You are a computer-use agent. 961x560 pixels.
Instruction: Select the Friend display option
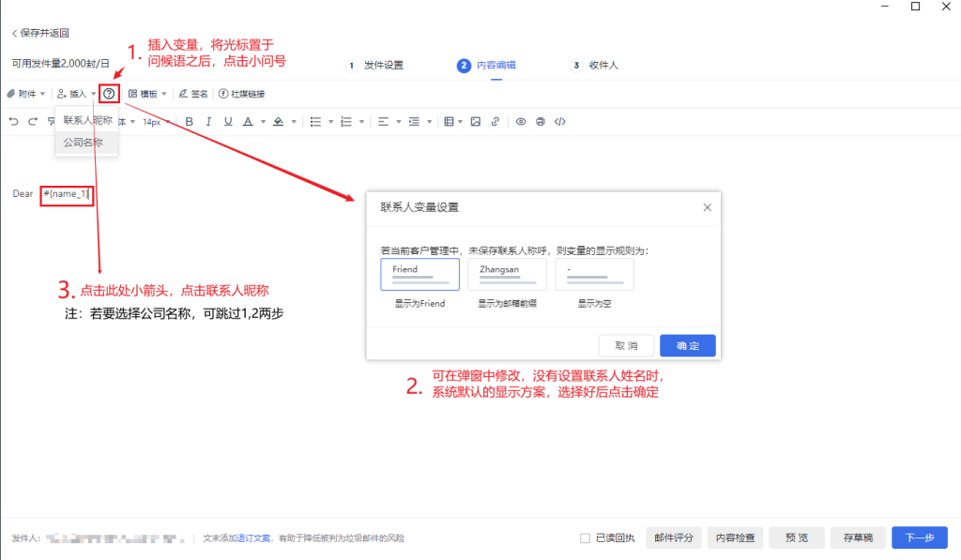coord(419,274)
